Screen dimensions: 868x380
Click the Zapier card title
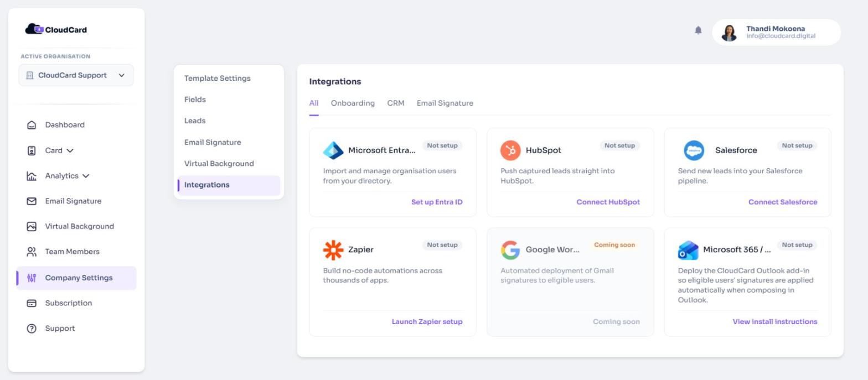pos(360,250)
